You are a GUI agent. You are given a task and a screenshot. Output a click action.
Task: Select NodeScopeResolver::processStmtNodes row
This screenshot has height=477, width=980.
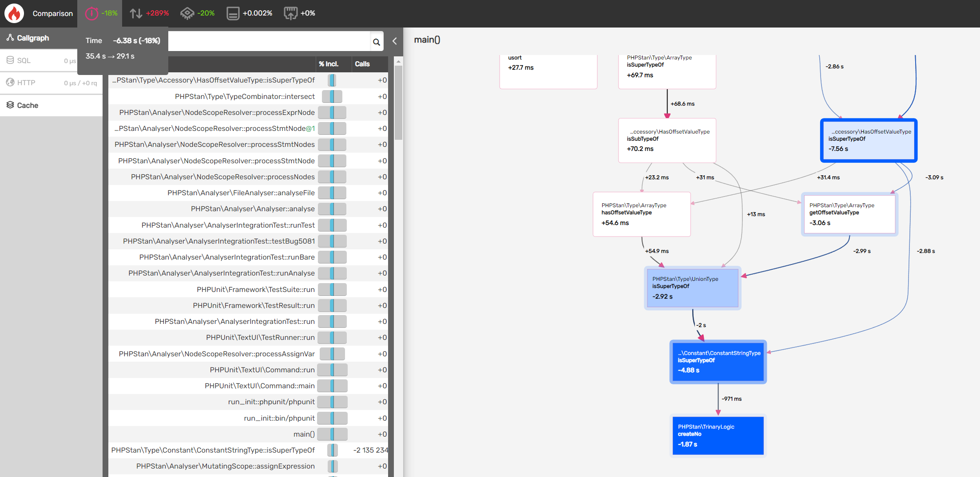click(x=248, y=145)
